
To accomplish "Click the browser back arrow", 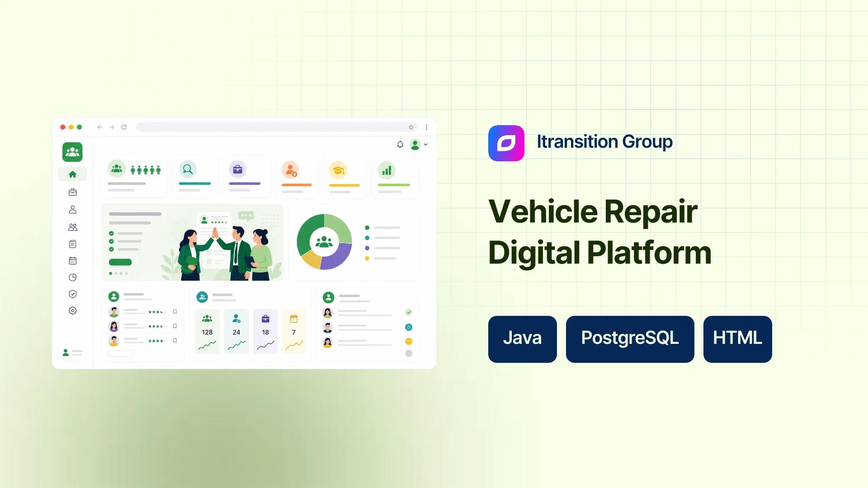I will point(100,127).
